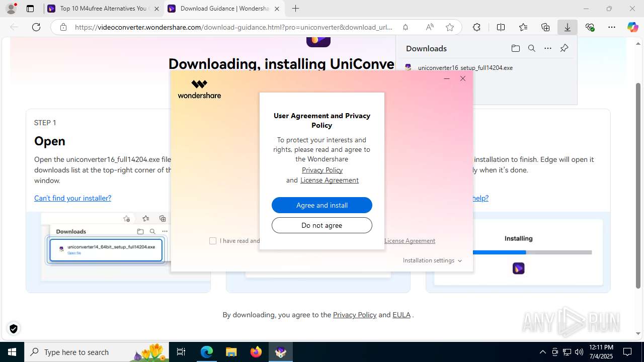The height and width of the screenshot is (362, 644).
Task: Open the Privacy Policy link in dialog
Action: (322, 170)
